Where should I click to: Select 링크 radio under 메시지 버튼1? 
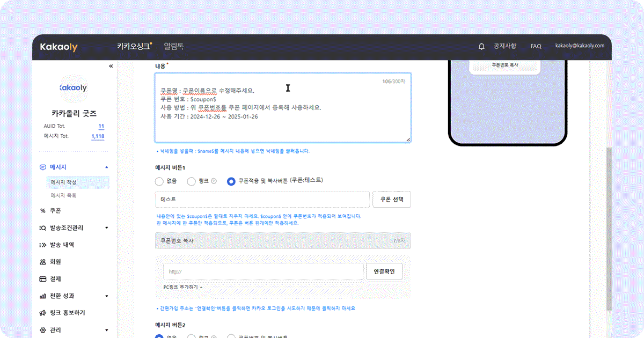point(191,181)
